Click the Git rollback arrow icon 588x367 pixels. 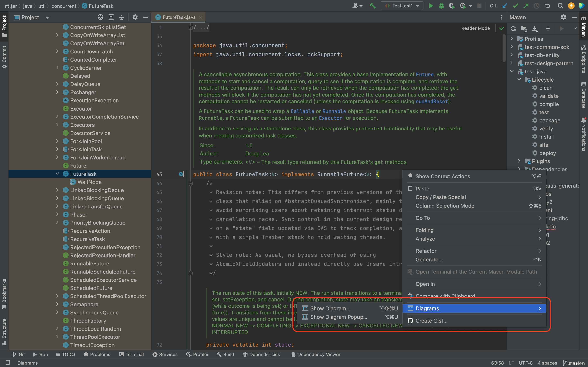click(547, 6)
